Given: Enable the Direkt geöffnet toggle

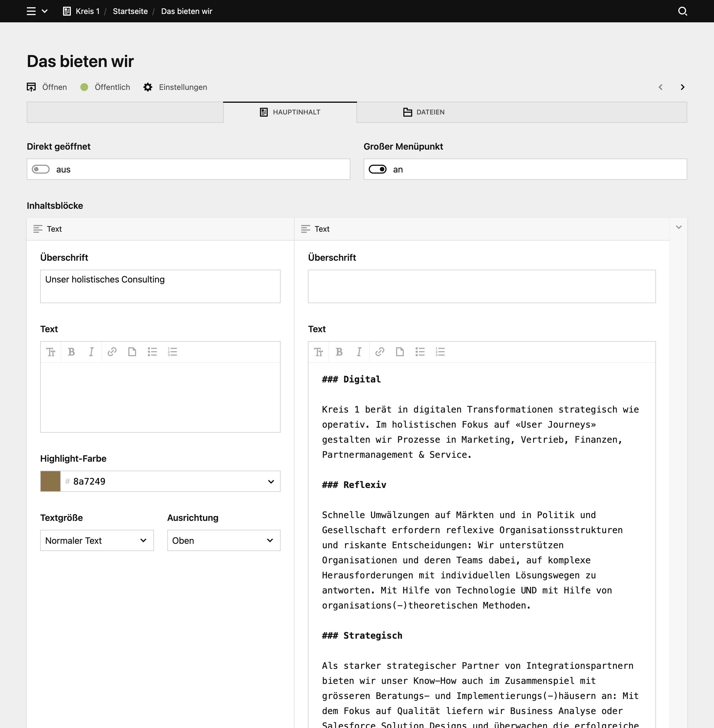Looking at the screenshot, I should (x=41, y=169).
